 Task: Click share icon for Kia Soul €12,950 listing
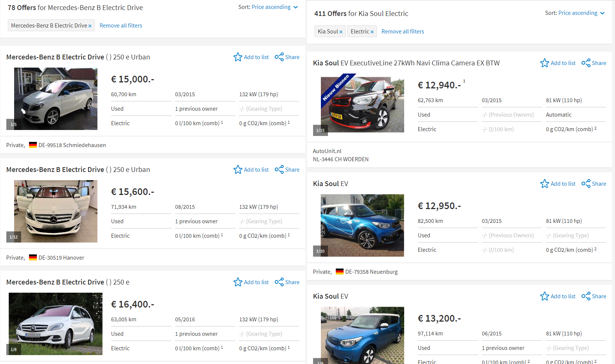pos(586,183)
